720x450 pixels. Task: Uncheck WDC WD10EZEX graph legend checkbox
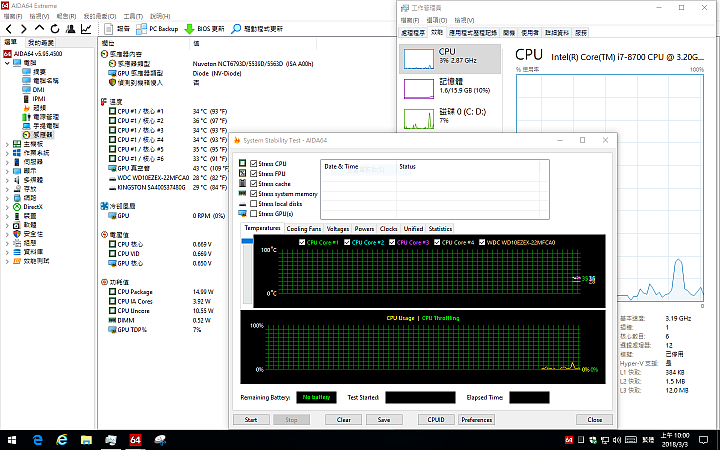(482, 242)
